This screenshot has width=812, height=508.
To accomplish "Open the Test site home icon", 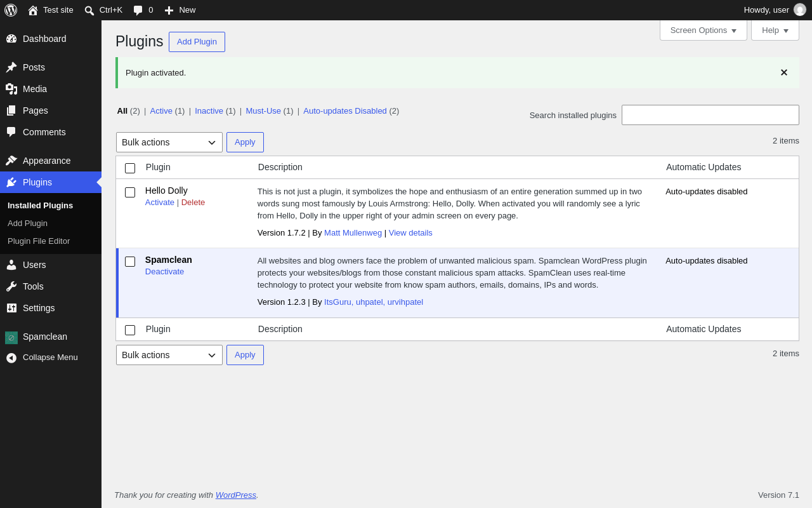I will point(33,10).
